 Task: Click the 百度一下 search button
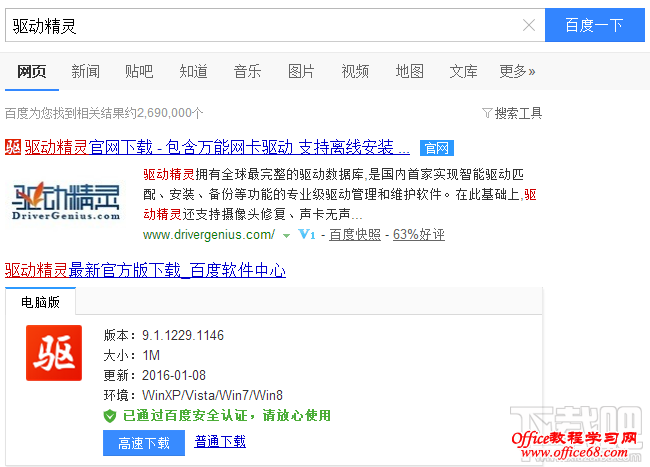click(x=594, y=25)
